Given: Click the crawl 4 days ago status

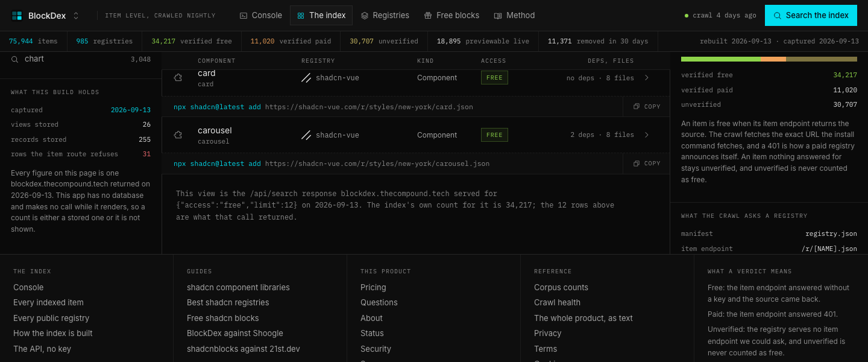Looking at the screenshot, I should 720,16.
